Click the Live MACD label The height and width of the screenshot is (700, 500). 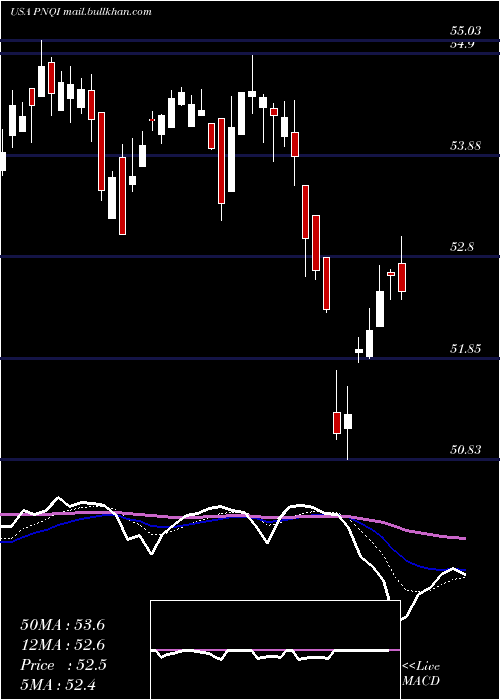[421, 673]
